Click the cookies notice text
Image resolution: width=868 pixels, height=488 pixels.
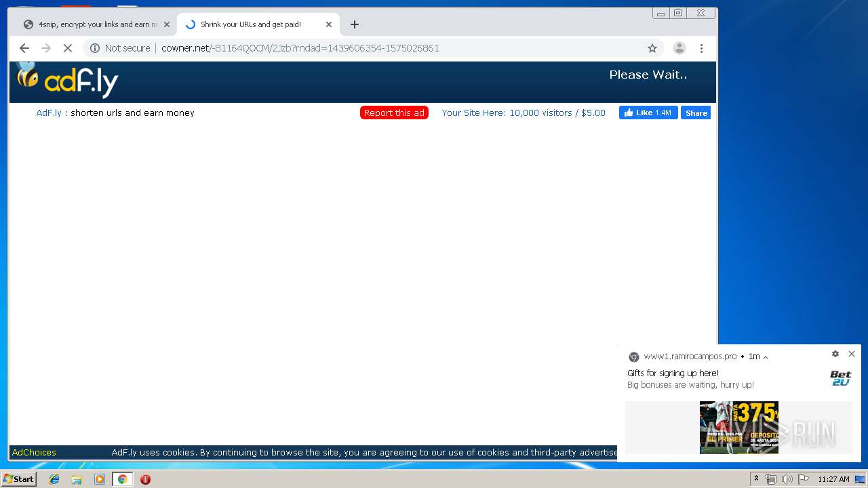click(x=364, y=452)
